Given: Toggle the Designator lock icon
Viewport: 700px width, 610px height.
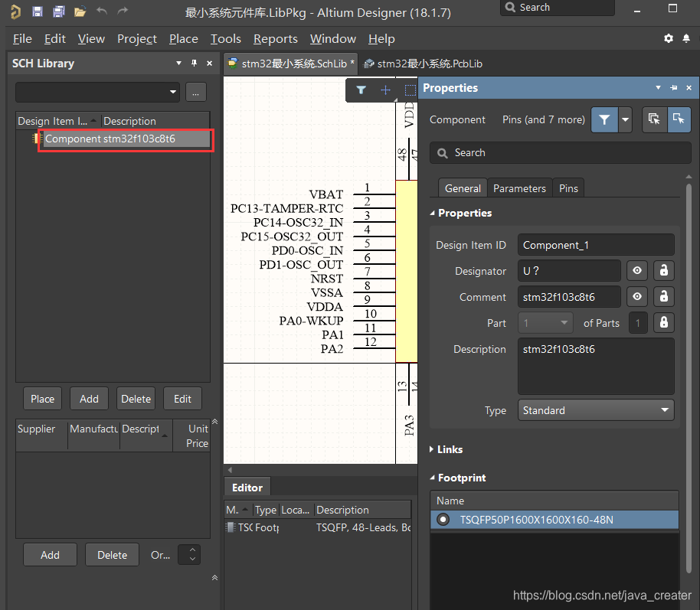Looking at the screenshot, I should tap(664, 270).
